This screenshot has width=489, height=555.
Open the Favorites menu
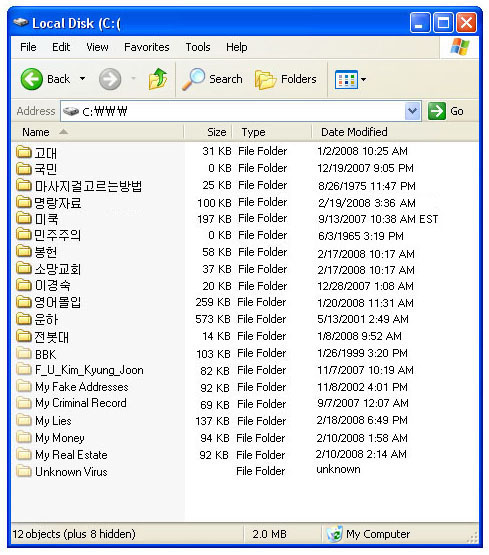(x=147, y=47)
